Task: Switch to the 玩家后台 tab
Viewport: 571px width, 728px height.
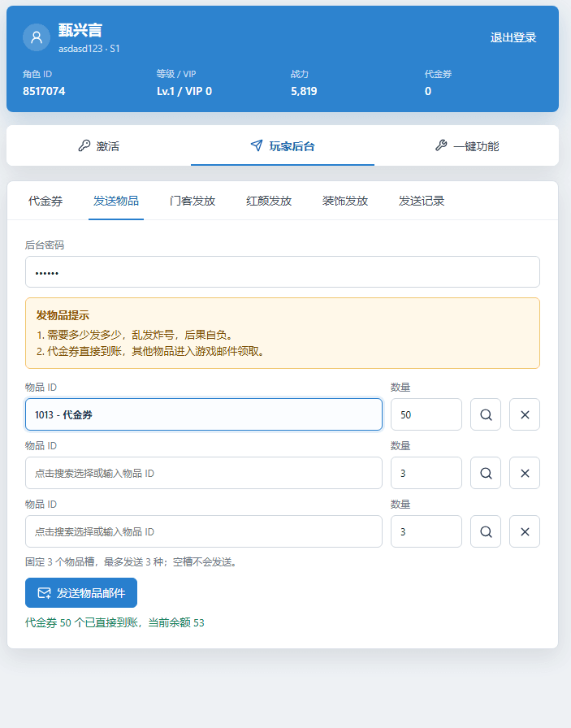Action: coord(282,145)
